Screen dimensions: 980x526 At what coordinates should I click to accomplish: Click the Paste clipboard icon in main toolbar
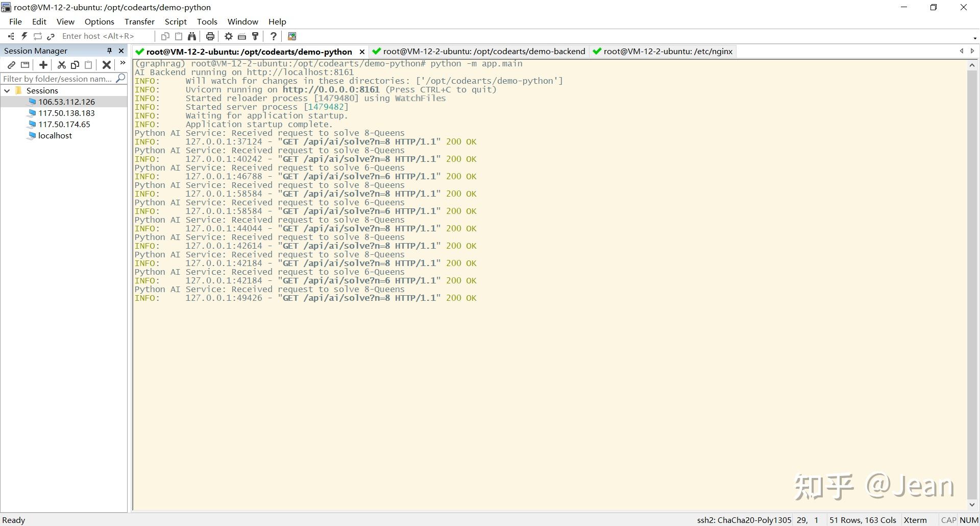click(179, 36)
